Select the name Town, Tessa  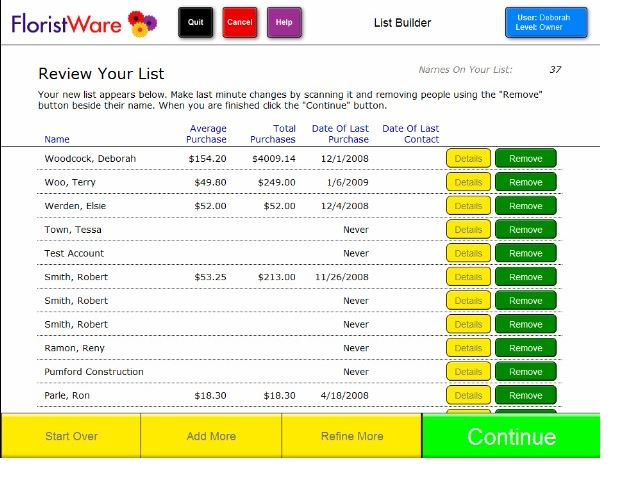click(73, 230)
